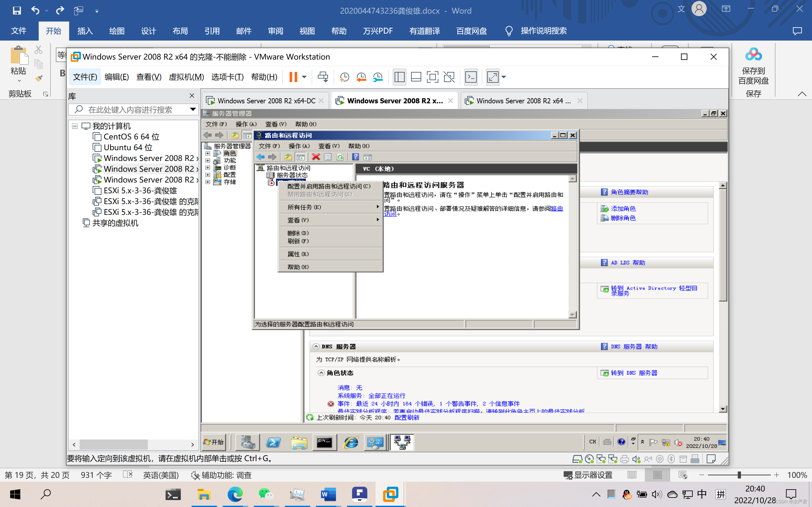Open Internet Explorer in VM taskbar
812x507 pixels.
(351, 443)
